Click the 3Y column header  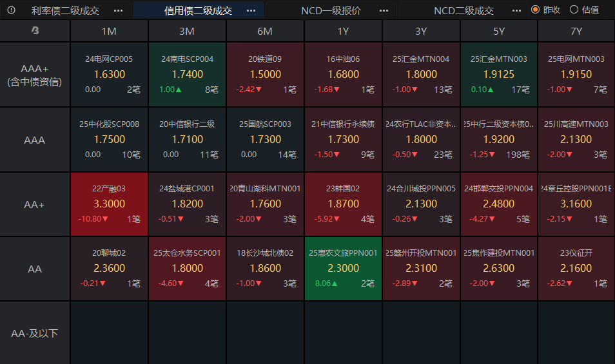tap(421, 31)
